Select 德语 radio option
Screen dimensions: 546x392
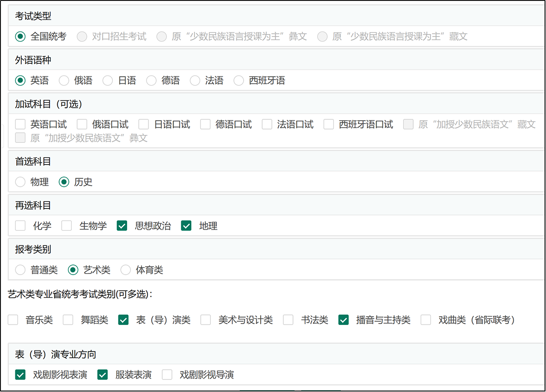tap(151, 81)
